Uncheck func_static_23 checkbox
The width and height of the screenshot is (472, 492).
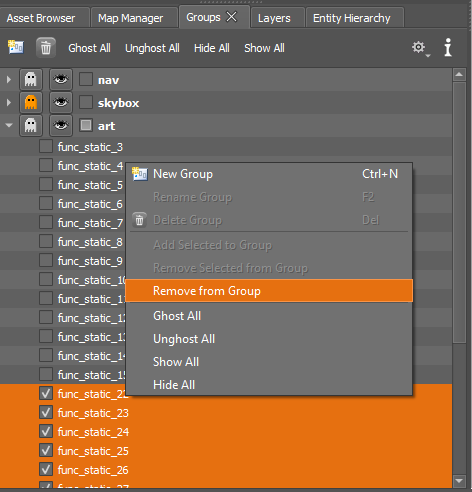46,412
